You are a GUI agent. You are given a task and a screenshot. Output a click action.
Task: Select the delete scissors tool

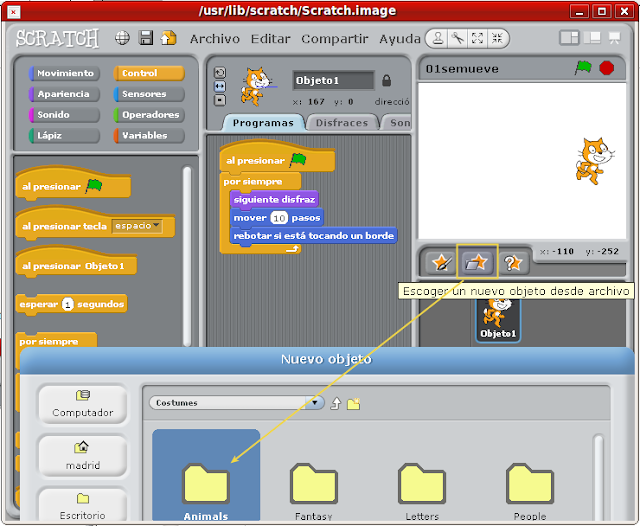458,38
